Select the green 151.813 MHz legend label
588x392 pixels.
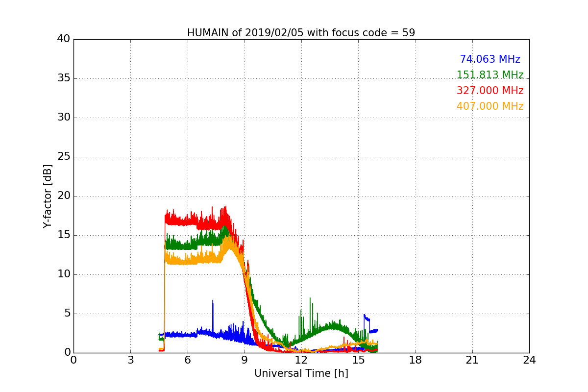pyautogui.click(x=490, y=75)
